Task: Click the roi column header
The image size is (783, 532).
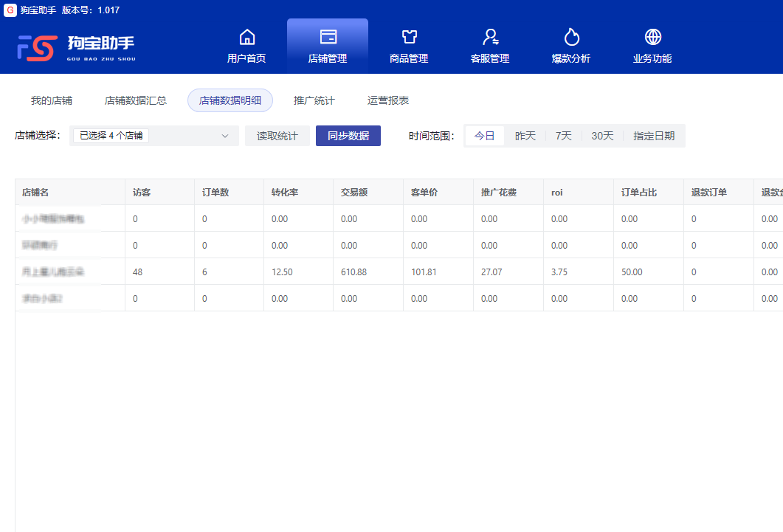Action: (579, 192)
